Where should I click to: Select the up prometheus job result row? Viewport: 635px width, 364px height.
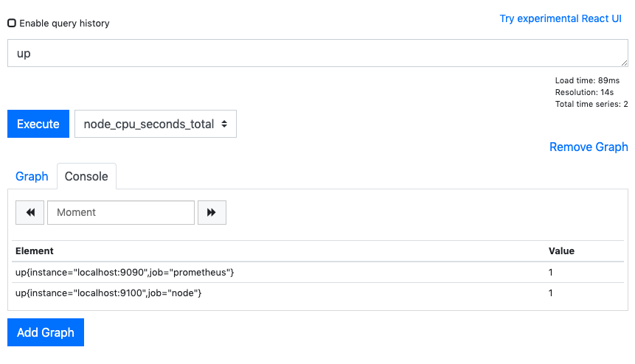[125, 273]
